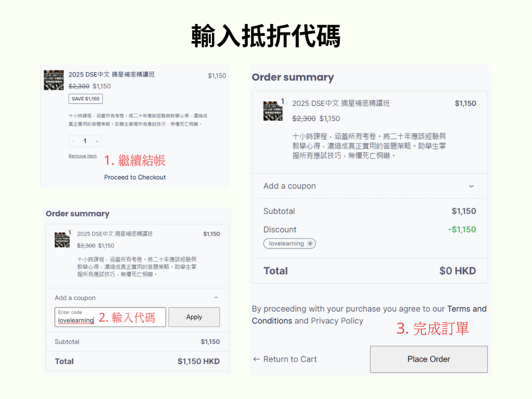Image resolution: width=532 pixels, height=399 pixels.
Task: Open course thumbnail in lower-left summary
Action: coord(62,240)
